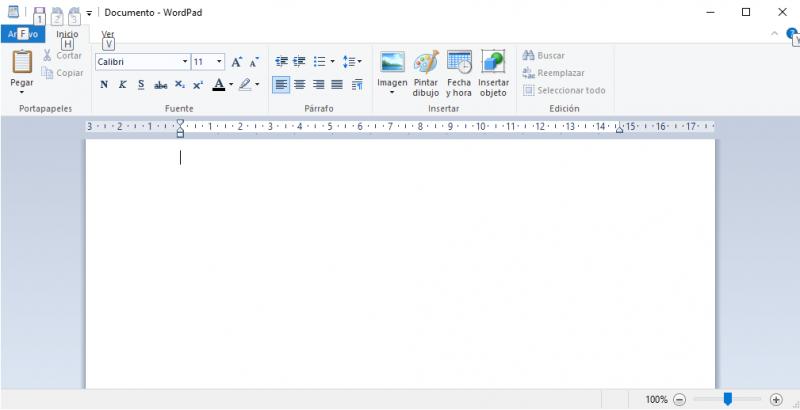Open the Customize Quick Access Toolbar arrow
The width and height of the screenshot is (800, 410).
point(89,13)
